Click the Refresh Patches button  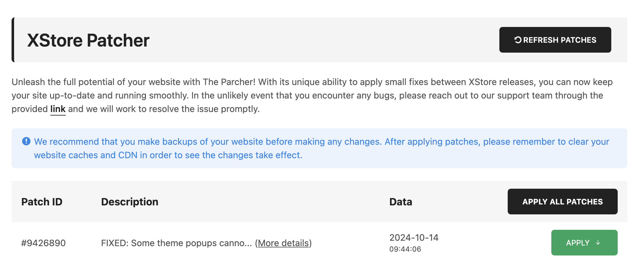(555, 40)
